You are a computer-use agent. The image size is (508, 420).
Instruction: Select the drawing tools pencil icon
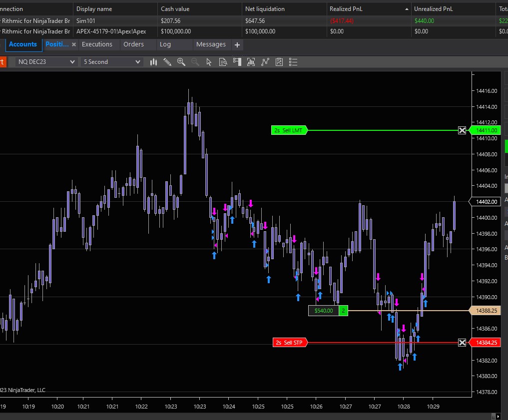click(167, 62)
